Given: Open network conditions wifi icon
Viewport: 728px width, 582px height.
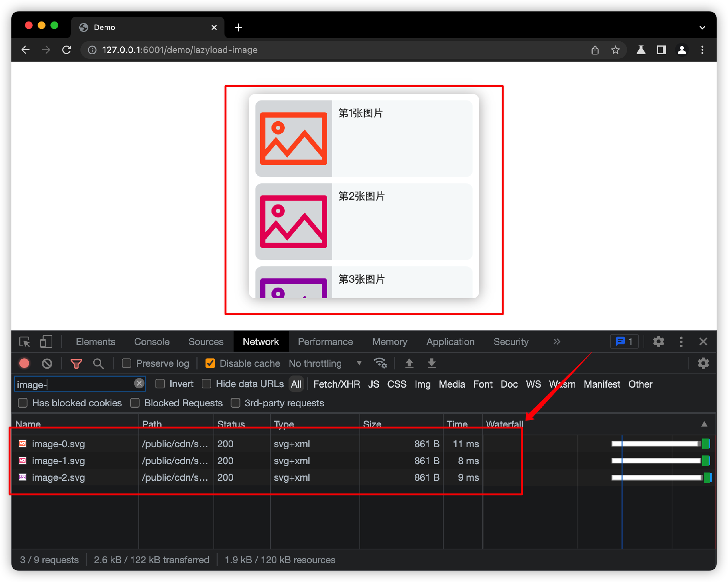Looking at the screenshot, I should 380,363.
